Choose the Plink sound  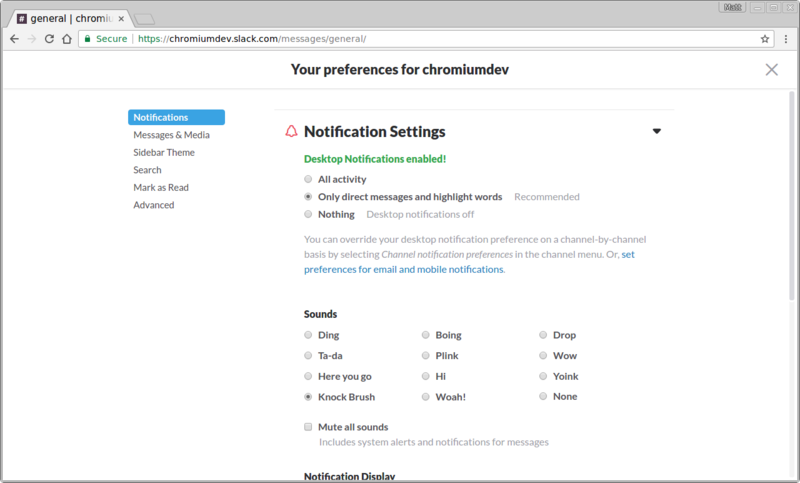pyautogui.click(x=426, y=355)
